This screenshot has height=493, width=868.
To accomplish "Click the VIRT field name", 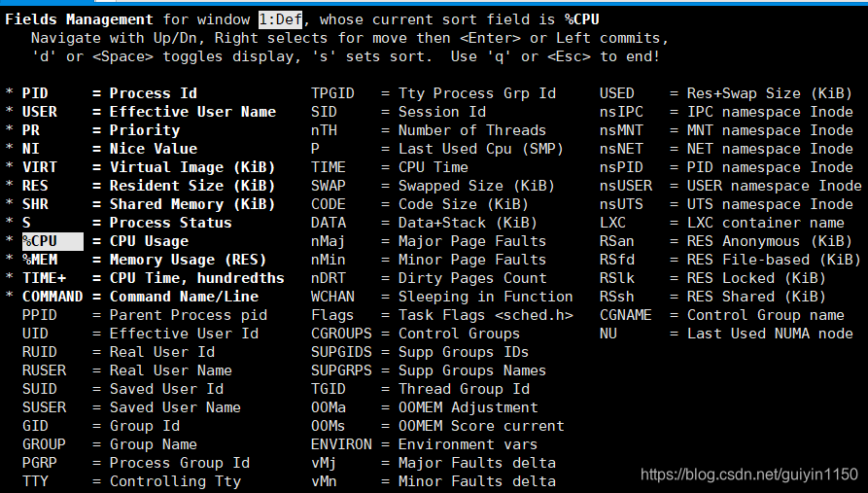I will pyautogui.click(x=39, y=167).
